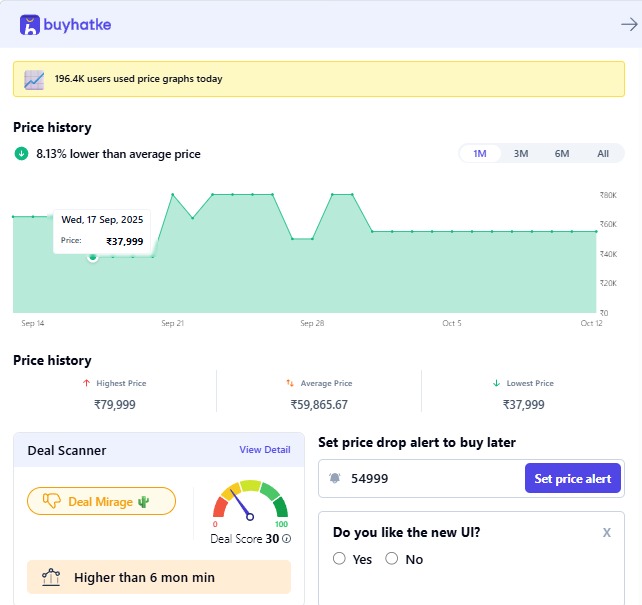Click the arrow icon at top right
Screen dimensions: 642x605
628,25
